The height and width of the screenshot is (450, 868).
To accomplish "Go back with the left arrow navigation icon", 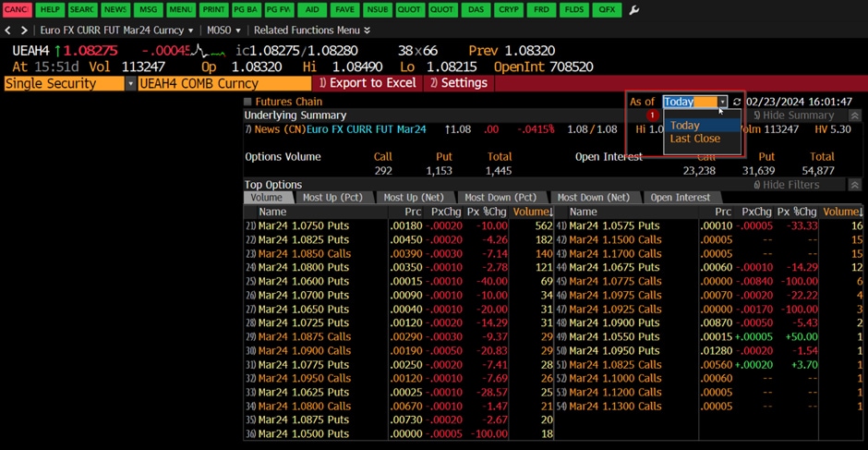I will [x=8, y=30].
